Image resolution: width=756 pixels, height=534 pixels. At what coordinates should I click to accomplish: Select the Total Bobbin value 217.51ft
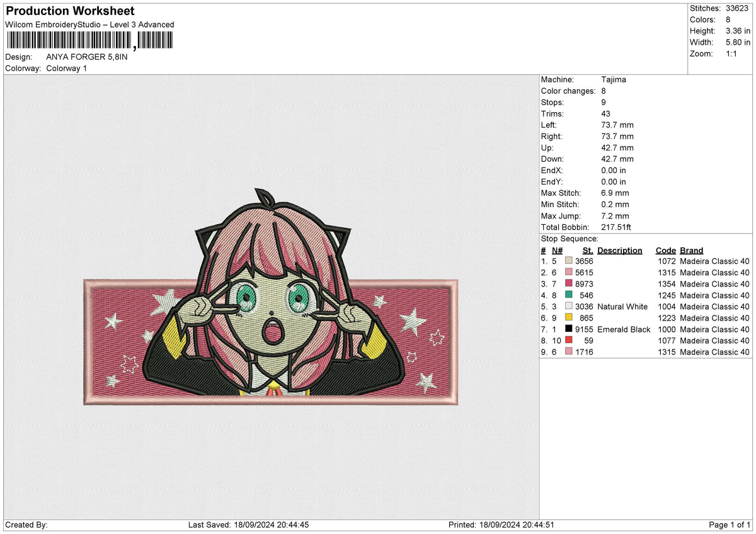(616, 227)
